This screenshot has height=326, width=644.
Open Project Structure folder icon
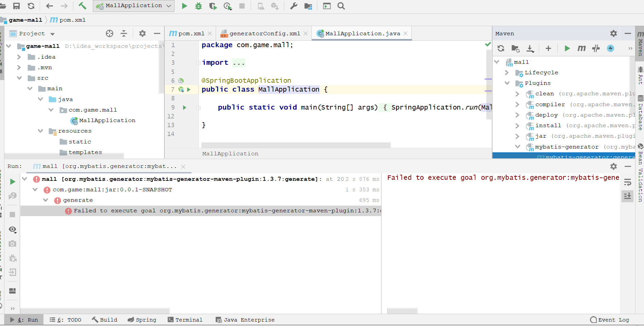pyautogui.click(x=308, y=6)
